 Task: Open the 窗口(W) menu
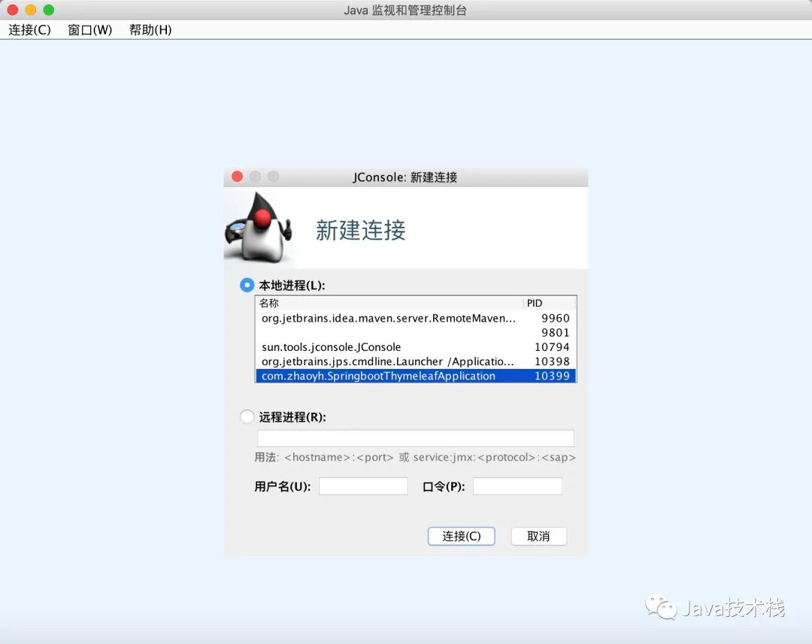point(89,29)
